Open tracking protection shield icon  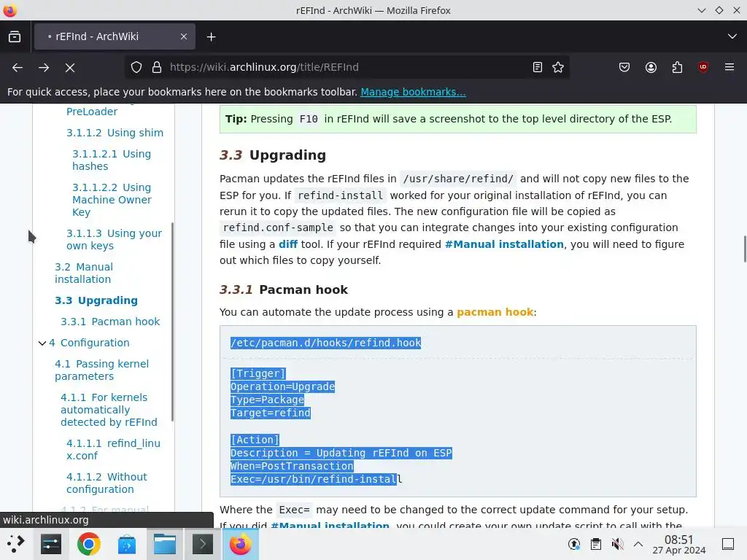click(x=136, y=68)
